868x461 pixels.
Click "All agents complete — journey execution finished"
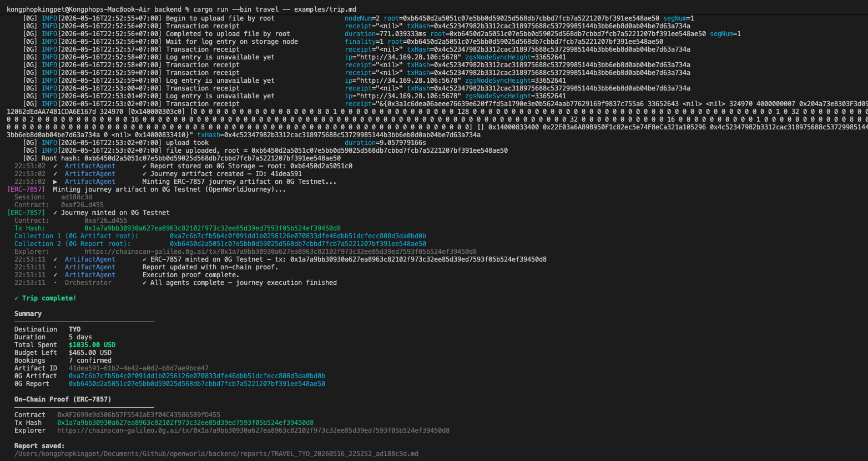click(240, 283)
